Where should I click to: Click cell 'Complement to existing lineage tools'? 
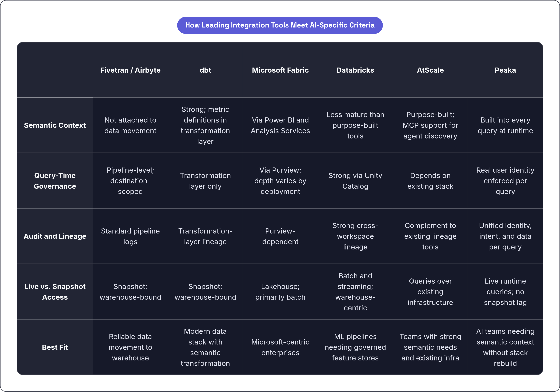pyautogui.click(x=430, y=236)
